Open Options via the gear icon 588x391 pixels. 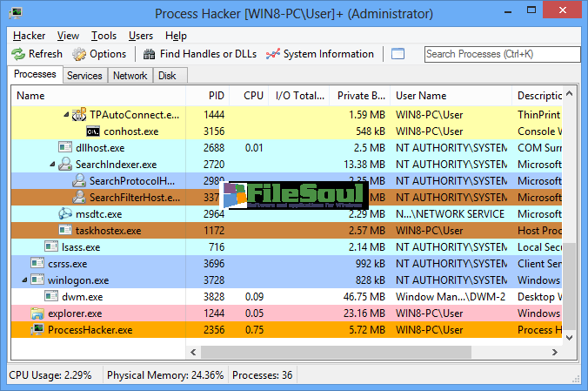pos(79,54)
